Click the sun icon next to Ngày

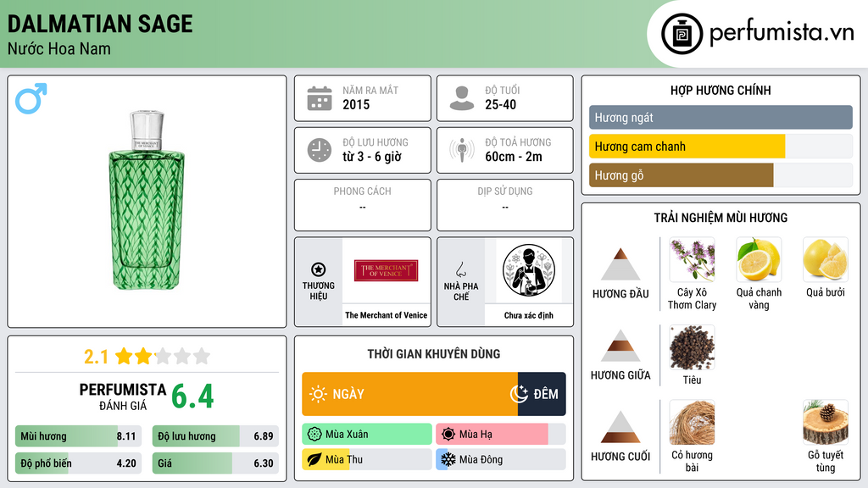coord(319,394)
